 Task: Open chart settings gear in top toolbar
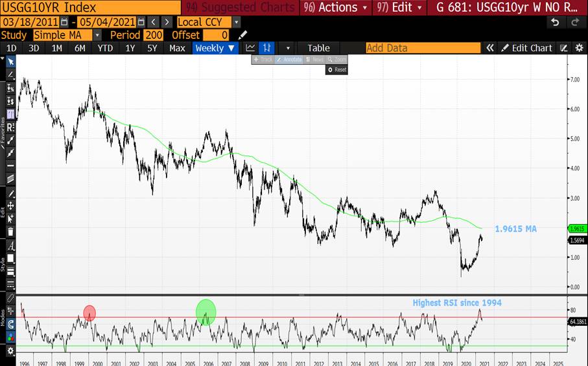point(580,48)
